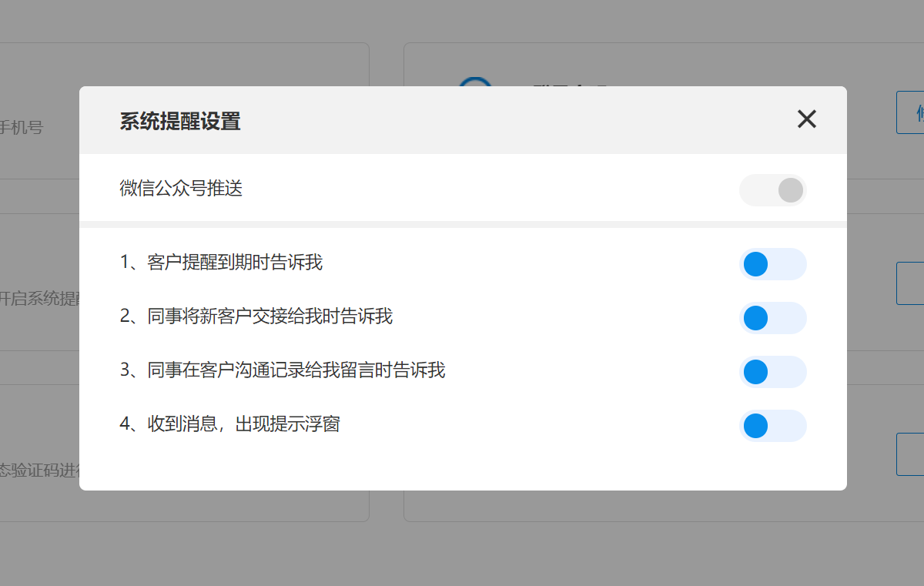The height and width of the screenshot is (586, 924).
Task: Click the bottom outlined button at right edge
Action: point(911,454)
